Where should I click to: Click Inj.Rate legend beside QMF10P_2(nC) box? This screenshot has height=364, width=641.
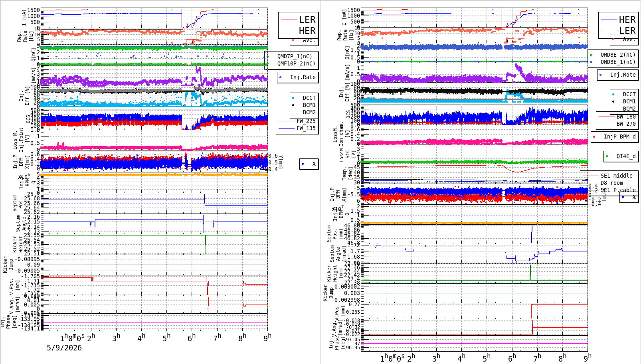(x=303, y=77)
